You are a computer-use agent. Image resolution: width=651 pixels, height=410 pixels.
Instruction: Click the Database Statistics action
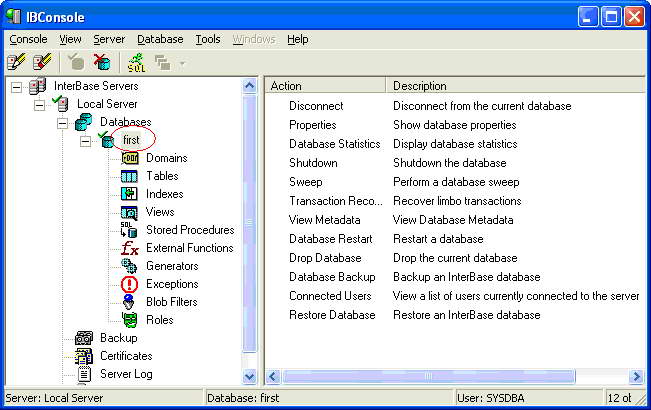335,144
